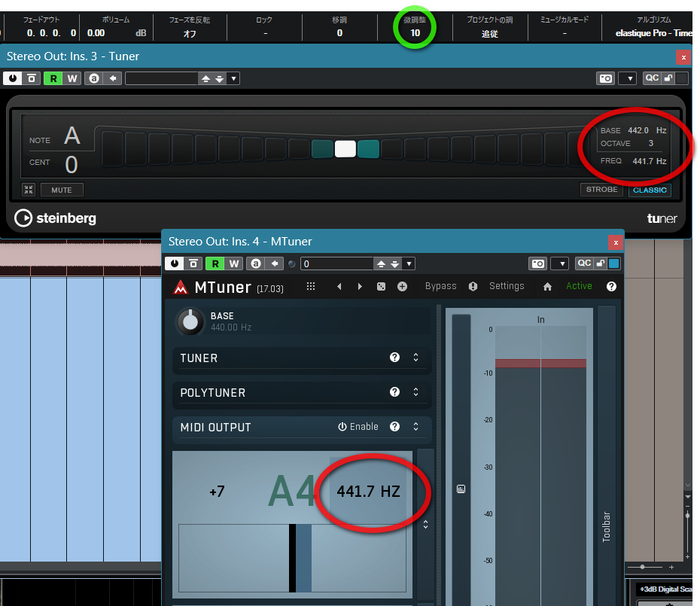Toggle Write automation in MTuner window
Viewport: 700px width, 606px height.
234,263
